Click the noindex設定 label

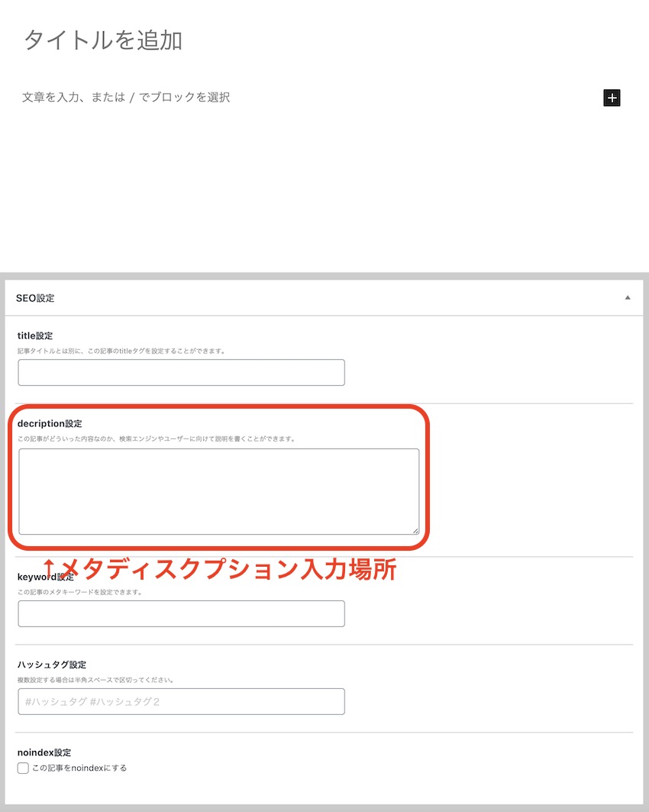(44, 752)
